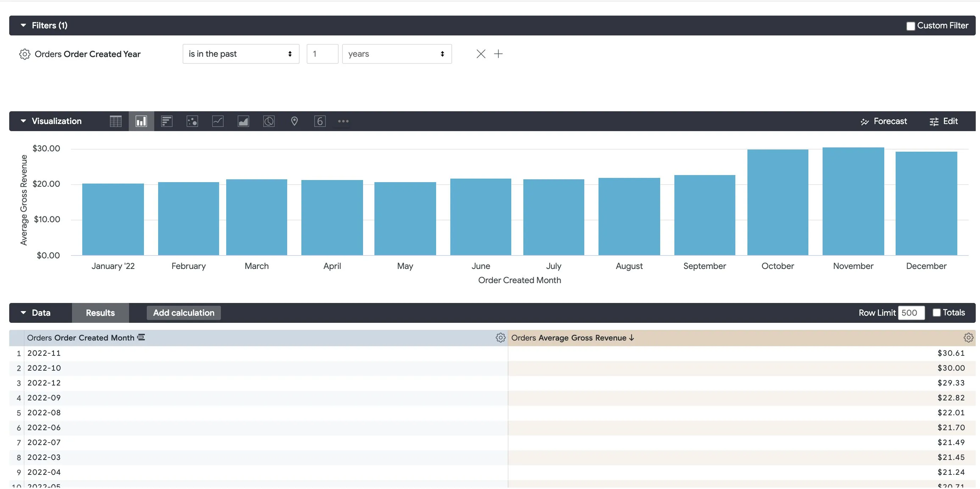Open Average Gross Revenue column gear

tap(968, 338)
